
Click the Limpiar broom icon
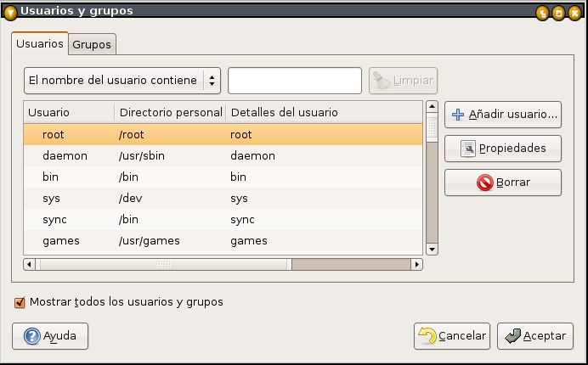click(x=382, y=81)
